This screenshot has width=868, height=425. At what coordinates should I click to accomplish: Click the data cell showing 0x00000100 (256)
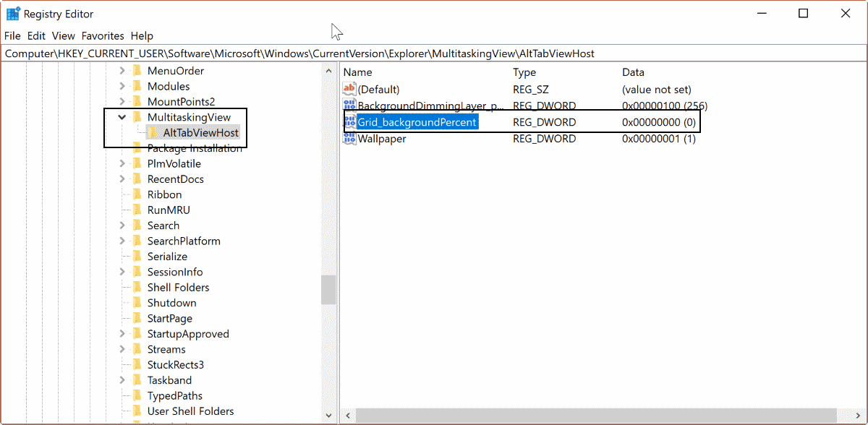[665, 106]
